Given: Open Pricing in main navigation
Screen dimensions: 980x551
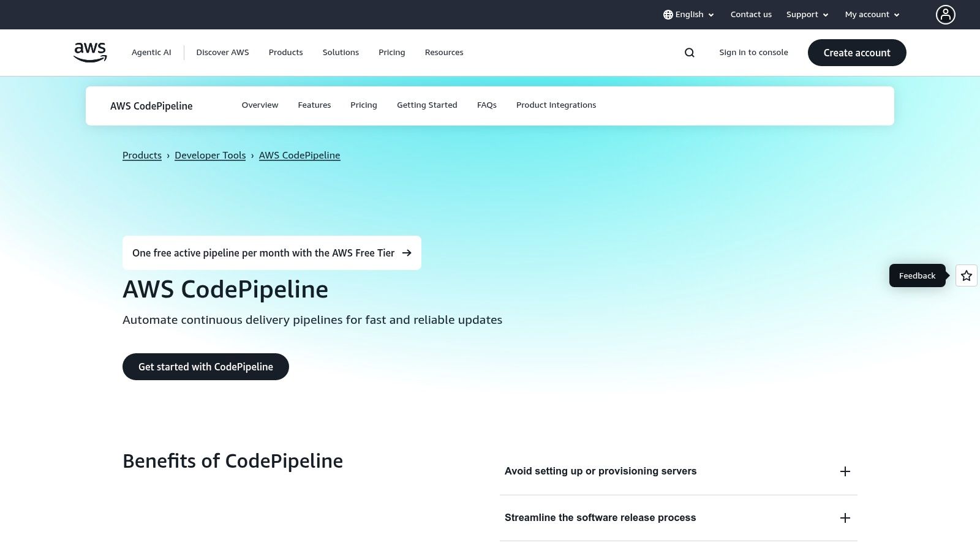Looking at the screenshot, I should pyautogui.click(x=392, y=53).
